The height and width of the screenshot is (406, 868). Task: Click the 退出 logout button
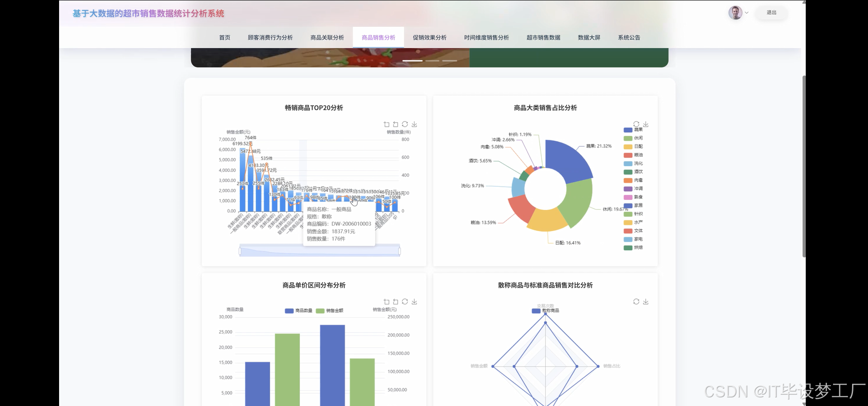771,13
